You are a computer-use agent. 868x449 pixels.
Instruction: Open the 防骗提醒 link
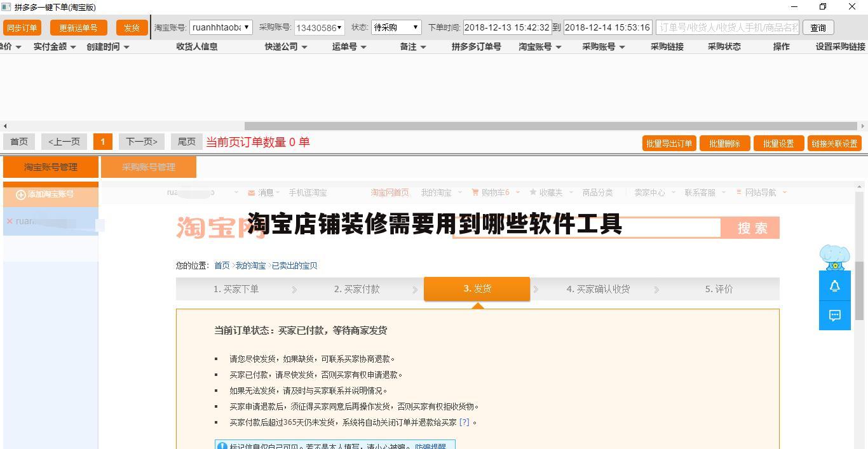[x=430, y=446]
